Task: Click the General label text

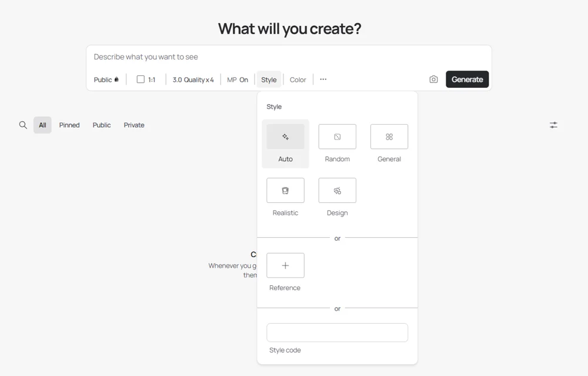Action: pos(389,159)
